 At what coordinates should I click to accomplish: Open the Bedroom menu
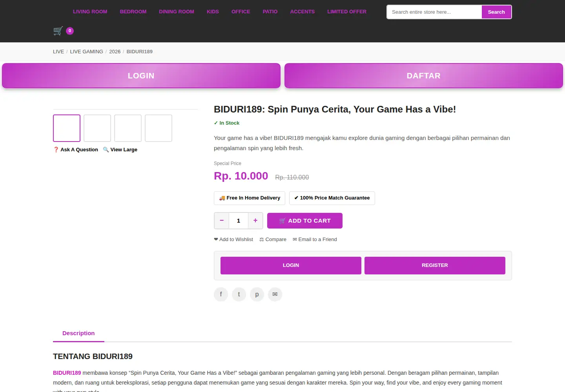133,12
